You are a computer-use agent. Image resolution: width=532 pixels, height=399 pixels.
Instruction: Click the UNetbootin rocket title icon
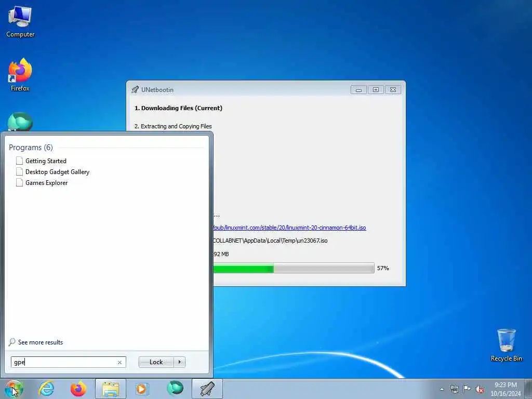(x=135, y=89)
